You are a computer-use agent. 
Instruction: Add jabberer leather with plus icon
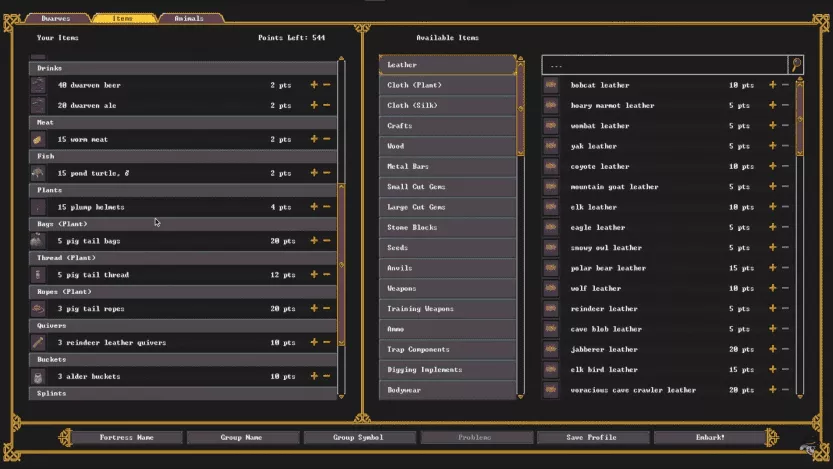click(772, 349)
